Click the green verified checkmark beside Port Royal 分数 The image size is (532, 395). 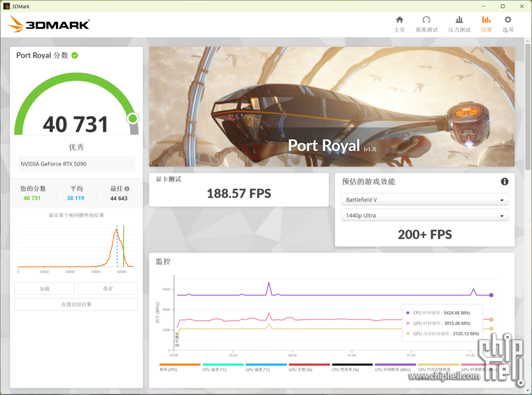75,55
